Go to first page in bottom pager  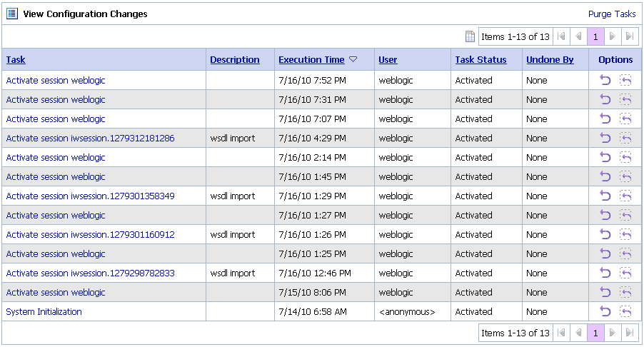coord(561,333)
